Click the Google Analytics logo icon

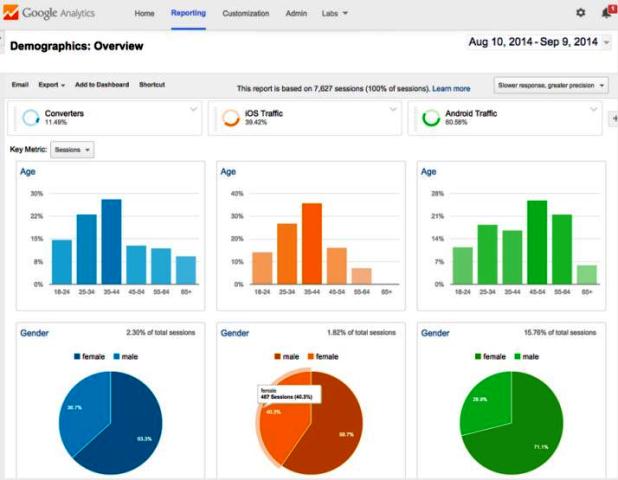(11, 12)
